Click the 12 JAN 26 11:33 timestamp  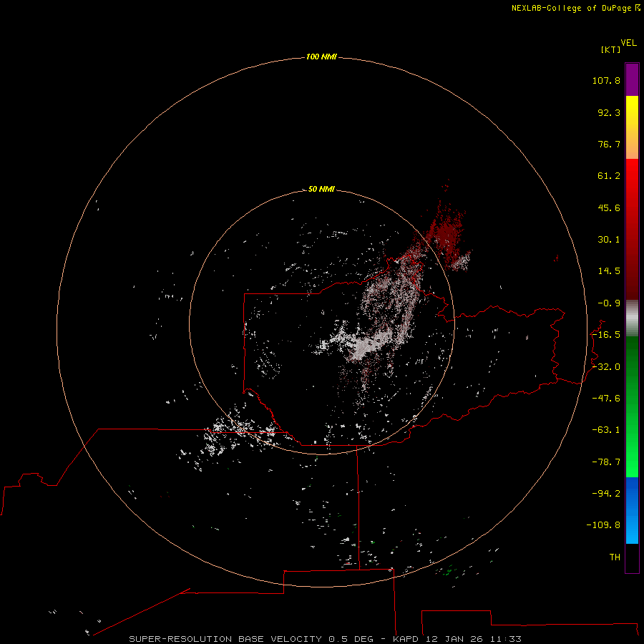click(x=474, y=639)
